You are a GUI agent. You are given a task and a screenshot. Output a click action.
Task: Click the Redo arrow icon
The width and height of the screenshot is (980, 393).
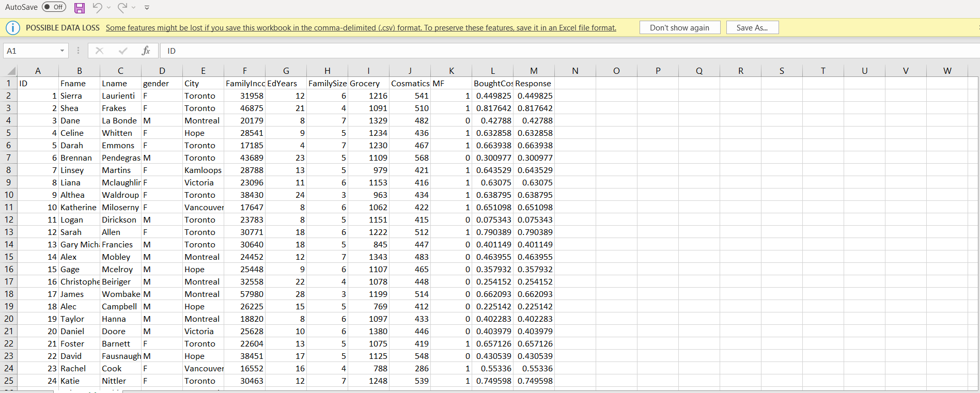[x=122, y=7]
